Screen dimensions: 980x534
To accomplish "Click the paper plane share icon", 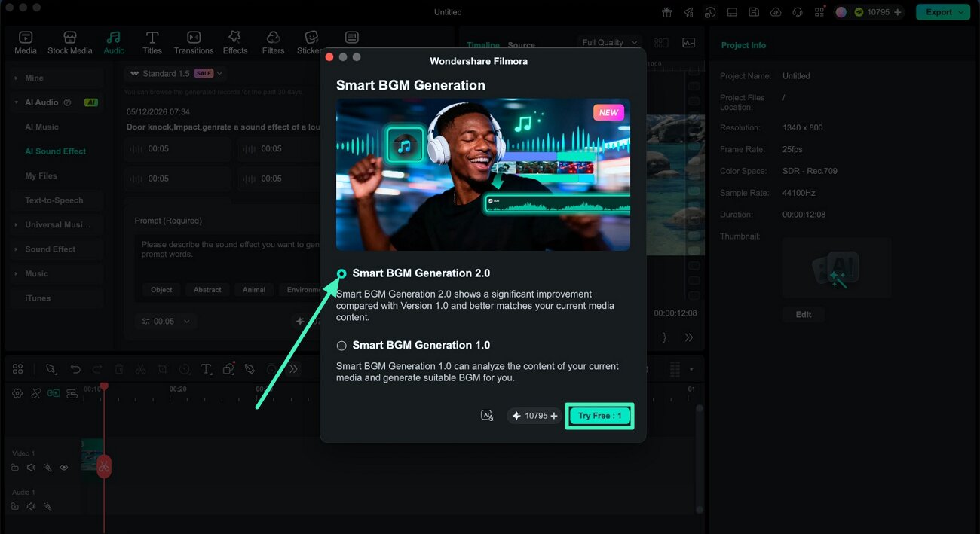I will click(x=689, y=12).
